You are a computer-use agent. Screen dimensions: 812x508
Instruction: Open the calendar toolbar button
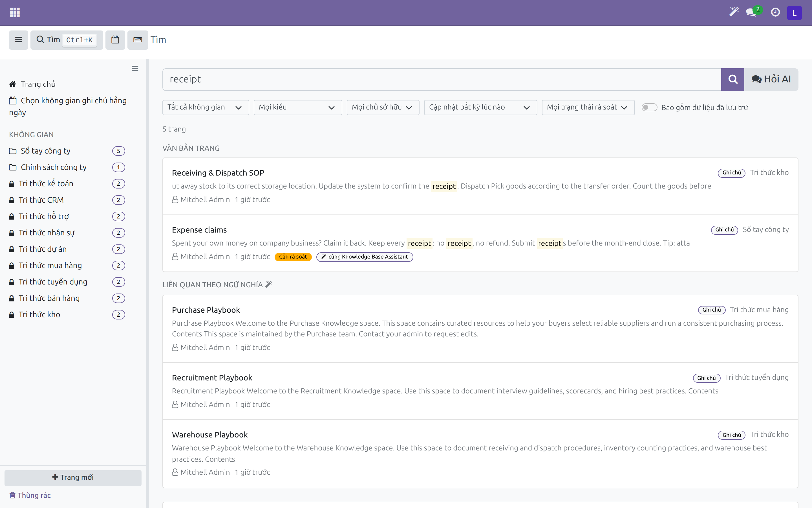(x=115, y=40)
